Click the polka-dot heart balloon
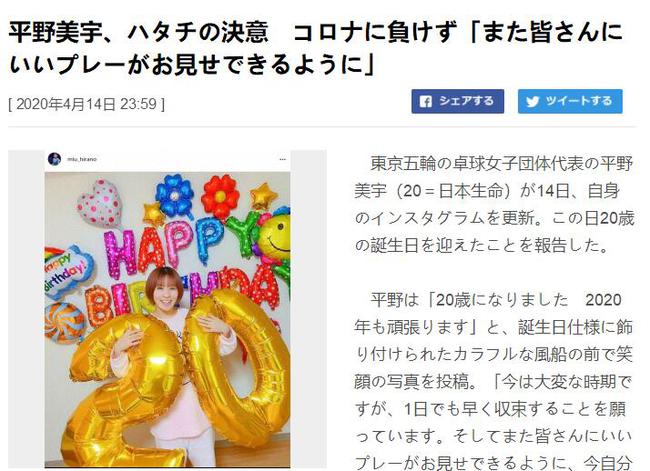Image resolution: width=650 pixels, height=471 pixels. tap(99, 203)
